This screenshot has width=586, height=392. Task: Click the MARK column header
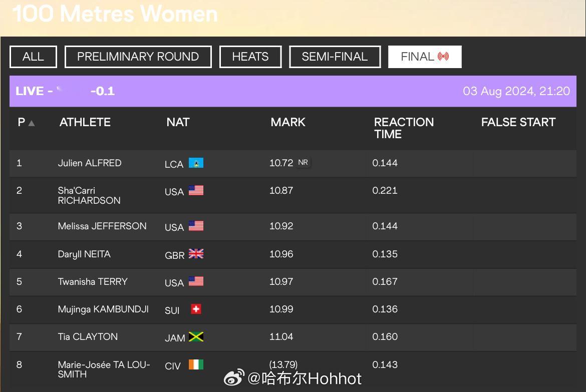pyautogui.click(x=288, y=122)
